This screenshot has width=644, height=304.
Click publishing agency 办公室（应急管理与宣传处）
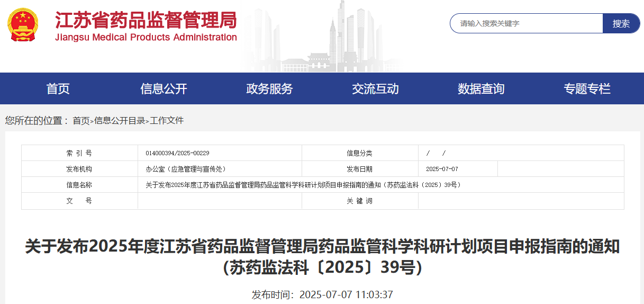[186, 169]
